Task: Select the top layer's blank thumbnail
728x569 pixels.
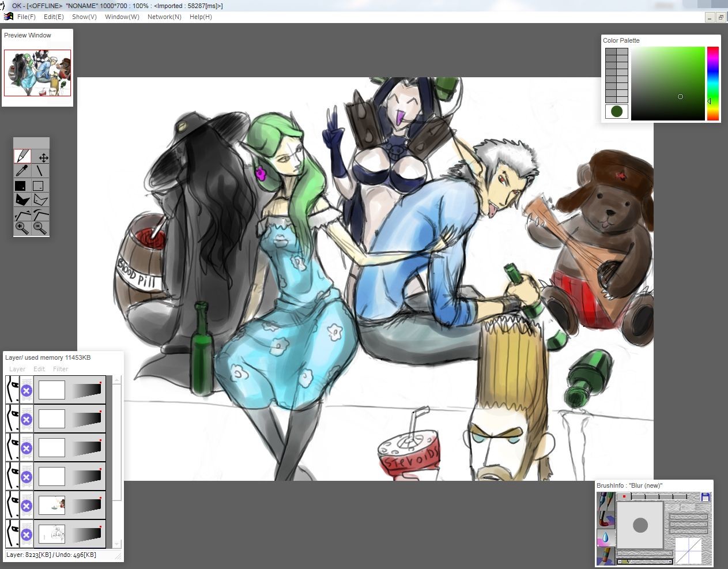Action: [x=52, y=390]
